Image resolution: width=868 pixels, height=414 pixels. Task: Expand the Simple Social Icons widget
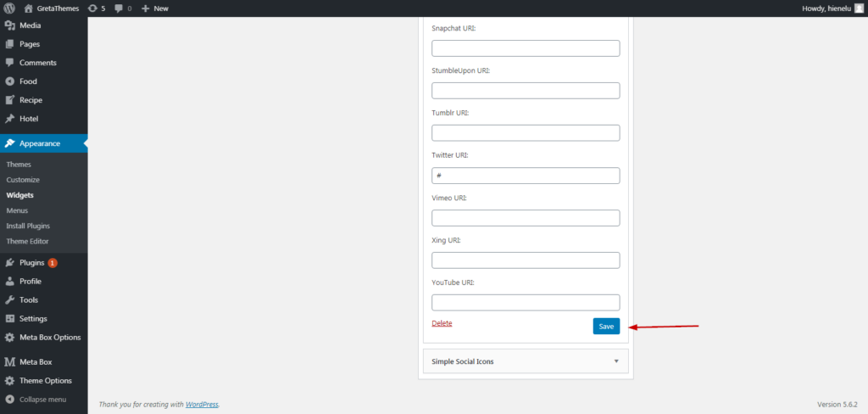pos(526,361)
